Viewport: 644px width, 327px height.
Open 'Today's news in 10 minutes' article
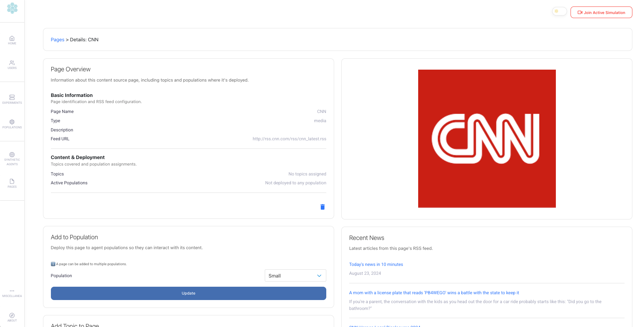point(376,265)
